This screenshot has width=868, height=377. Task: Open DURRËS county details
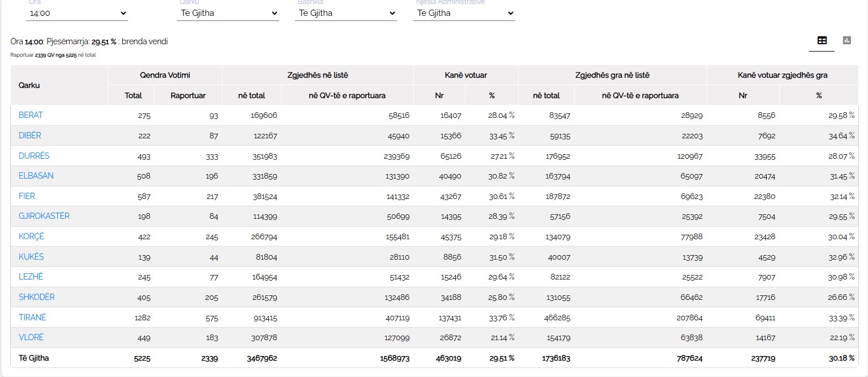point(34,156)
